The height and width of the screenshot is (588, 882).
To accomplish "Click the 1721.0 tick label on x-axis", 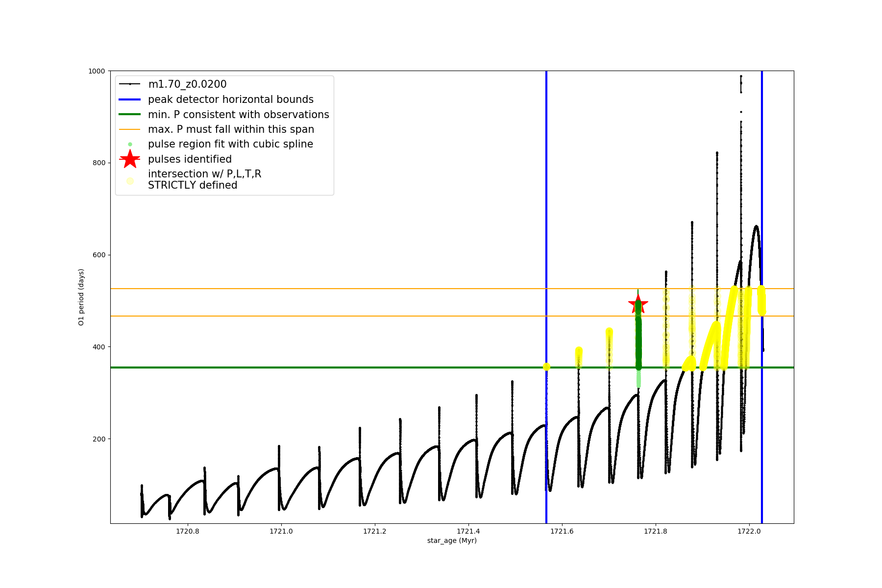I will 281,531.
